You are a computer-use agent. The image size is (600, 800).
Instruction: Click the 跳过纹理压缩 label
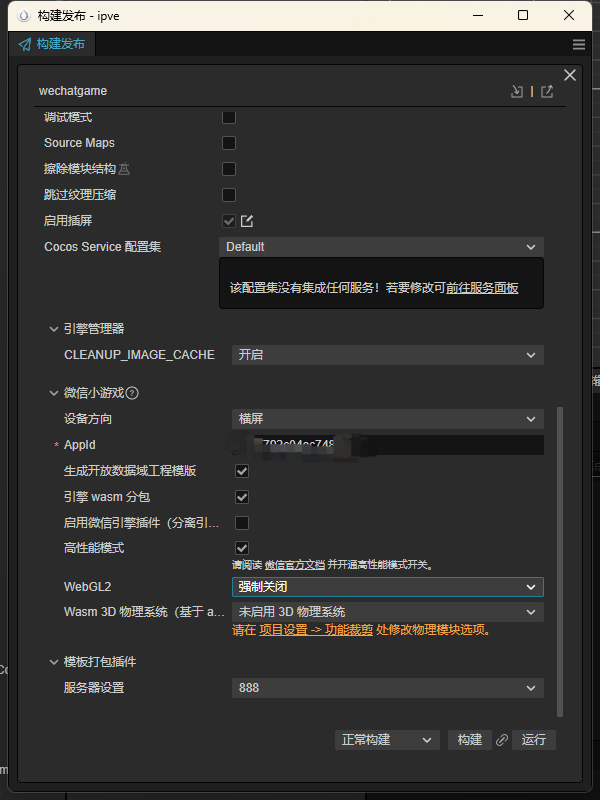coord(80,195)
